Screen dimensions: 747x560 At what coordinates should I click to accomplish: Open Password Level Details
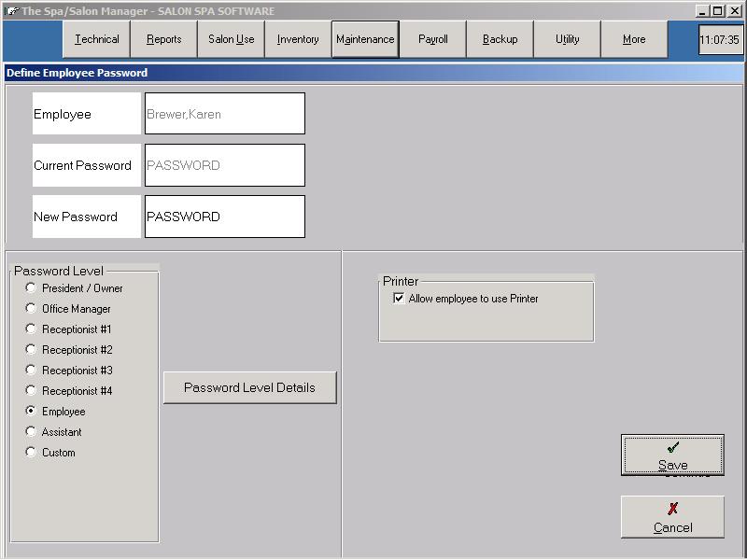tap(249, 387)
